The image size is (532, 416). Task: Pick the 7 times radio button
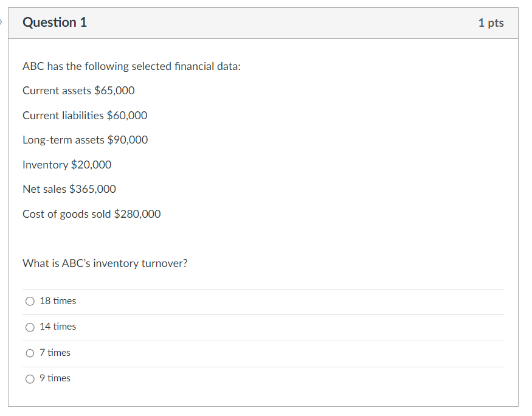tap(30, 352)
